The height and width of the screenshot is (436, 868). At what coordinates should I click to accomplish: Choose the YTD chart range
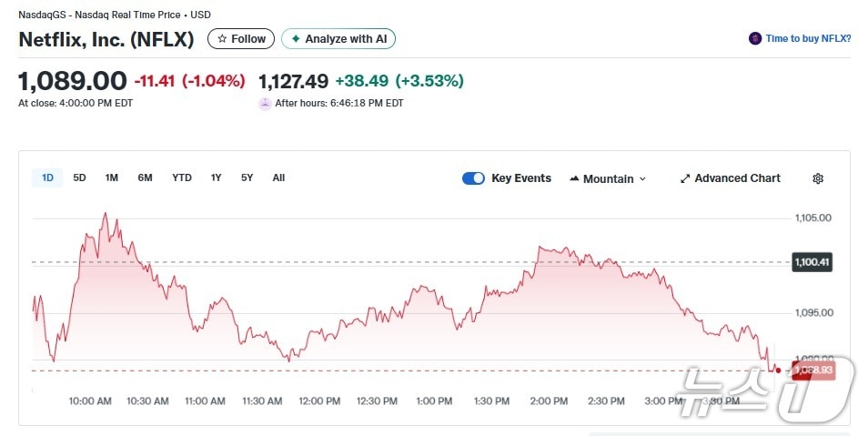click(182, 177)
